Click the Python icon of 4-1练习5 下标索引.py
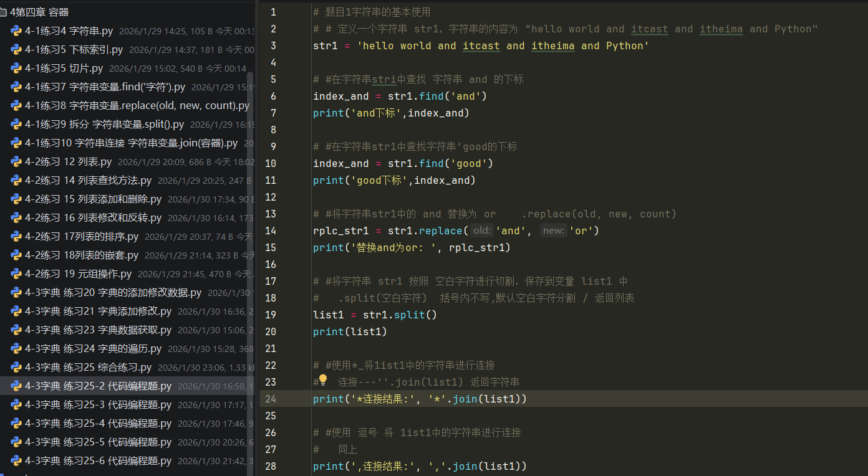 pyautogui.click(x=16, y=49)
